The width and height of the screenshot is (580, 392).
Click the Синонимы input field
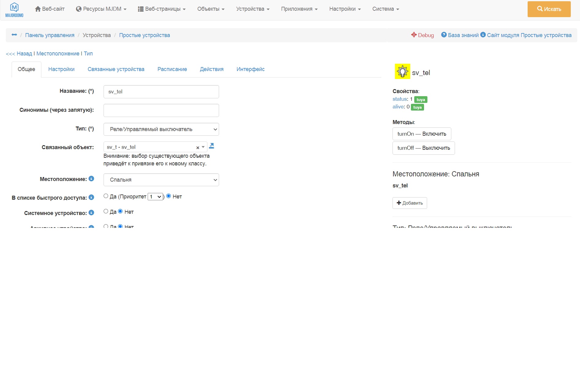(161, 110)
